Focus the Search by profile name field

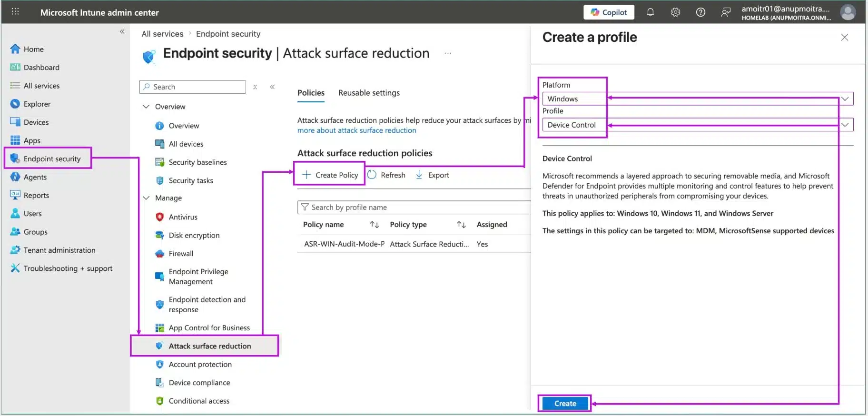click(x=414, y=207)
